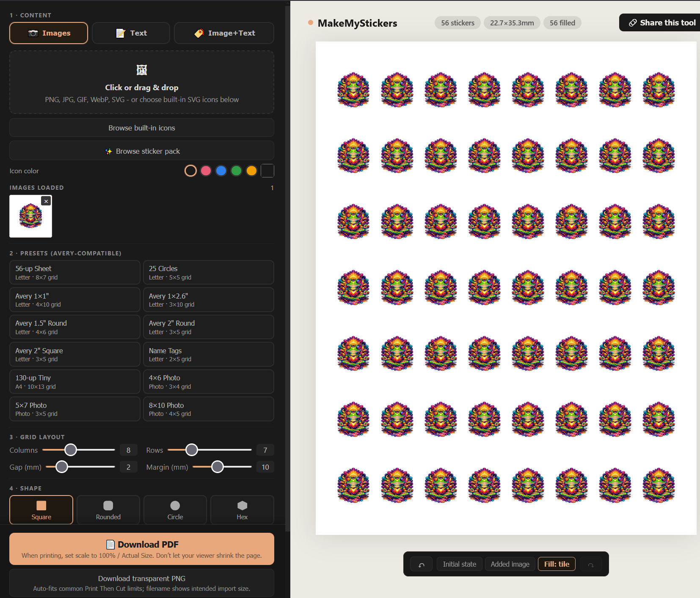Select the Square sticker shape
700x598 pixels.
click(41, 510)
